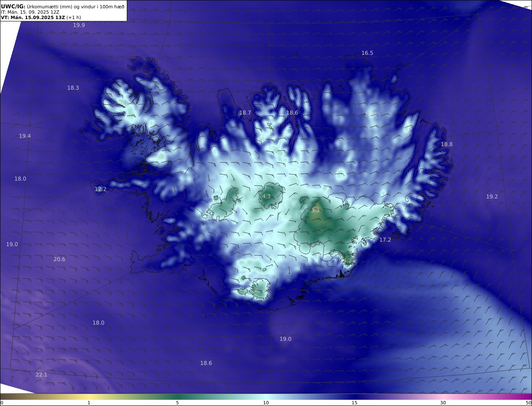532x406 pixels.
Task: Click the 19.2 value label on the map
Action: tap(492, 197)
